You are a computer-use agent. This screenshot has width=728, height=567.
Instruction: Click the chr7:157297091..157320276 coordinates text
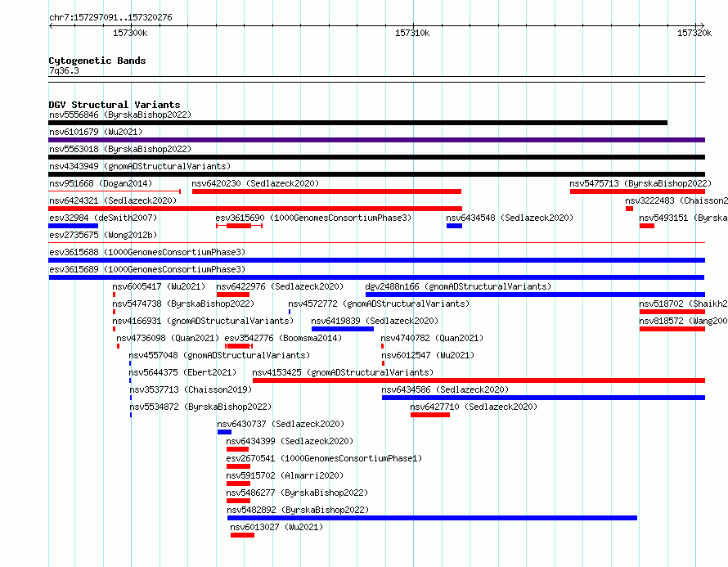[110, 17]
